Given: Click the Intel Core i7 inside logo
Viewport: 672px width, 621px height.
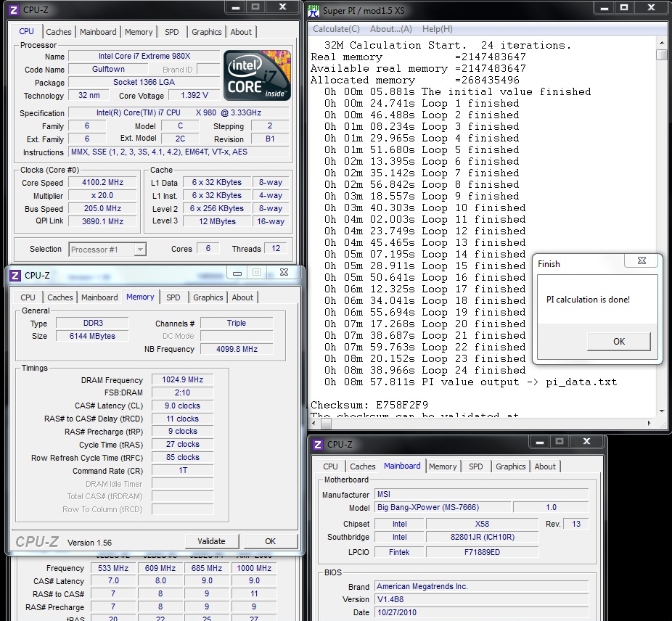Looking at the screenshot, I should point(257,75).
